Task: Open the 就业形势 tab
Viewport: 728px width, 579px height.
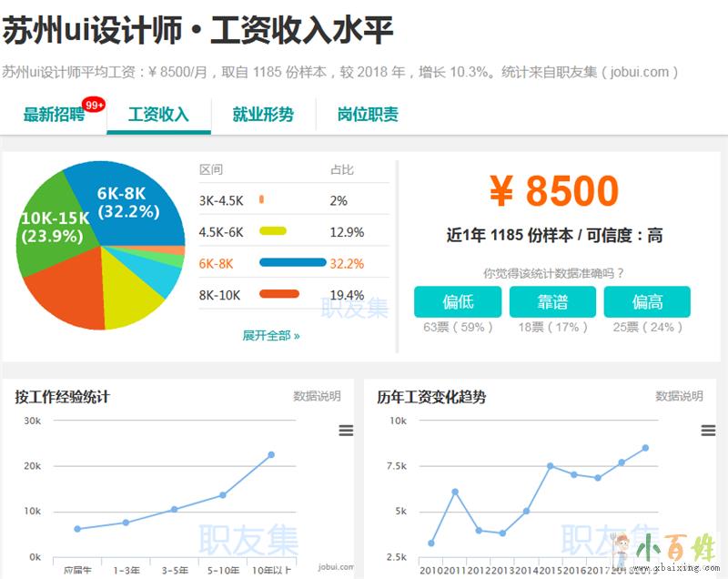Action: [263, 115]
